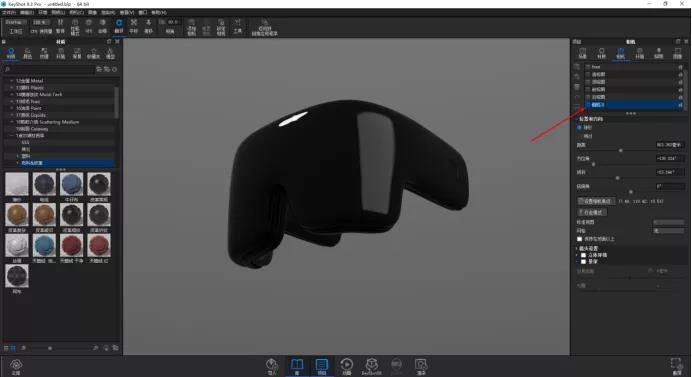The image size is (692, 377).
Task: Select the Pan camera tool in ribbon
Action: coord(134,26)
